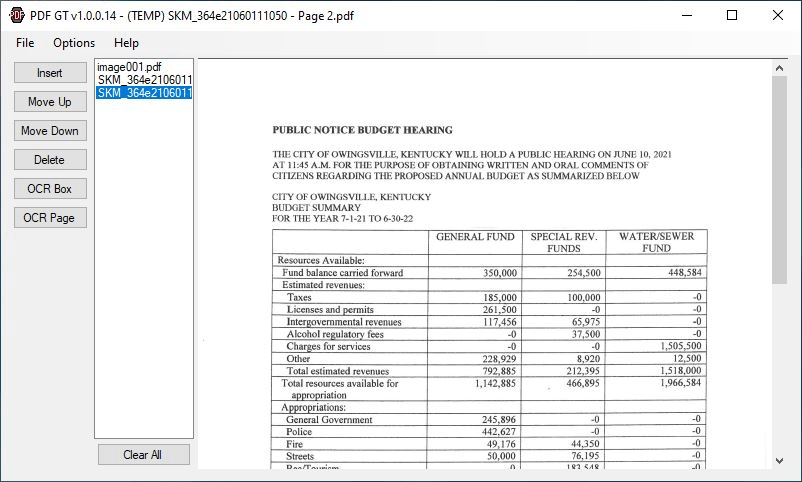Click the PUBLIC NOTICE BUDGET HEARING heading

[x=362, y=130]
